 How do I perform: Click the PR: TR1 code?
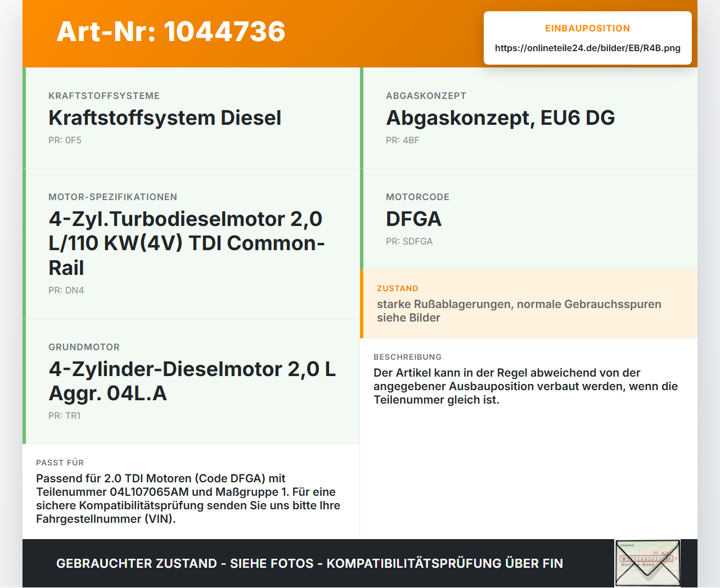65,416
